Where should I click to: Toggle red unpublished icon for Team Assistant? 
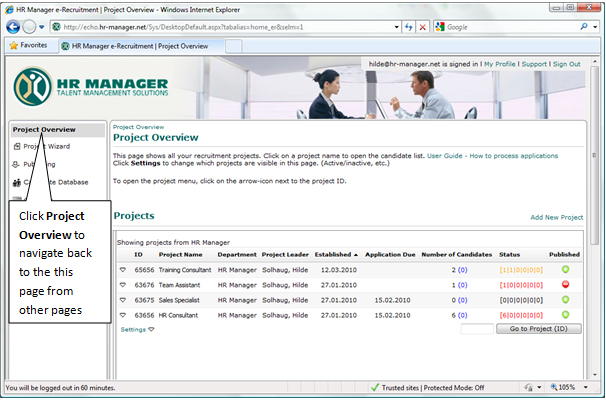(x=565, y=284)
